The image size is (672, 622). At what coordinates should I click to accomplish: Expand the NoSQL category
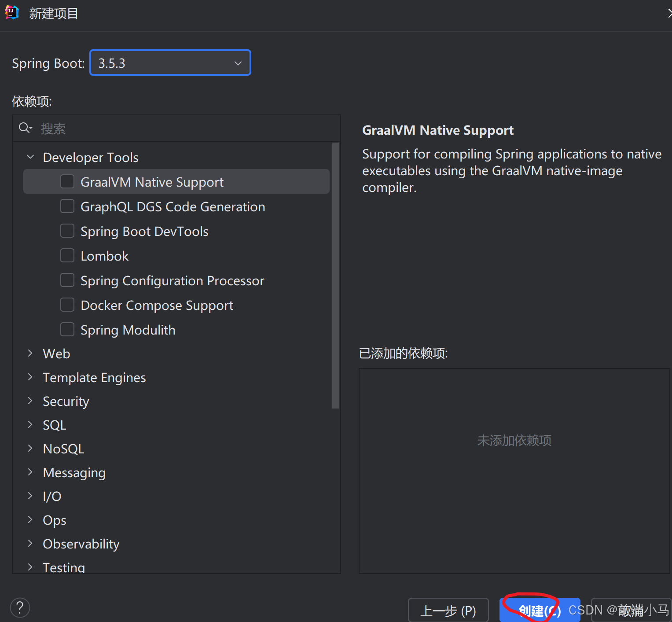tap(30, 448)
